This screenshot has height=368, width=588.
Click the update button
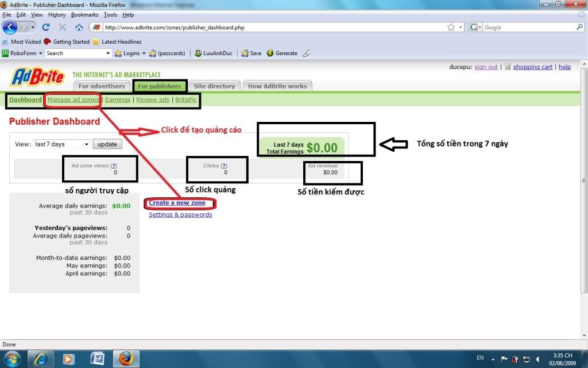107,144
